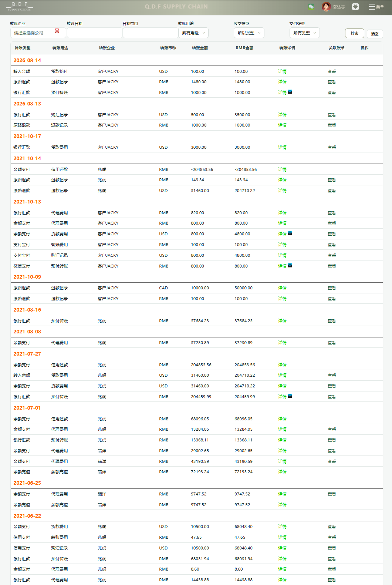Click the 29002.65 转账金额 cell
The width and height of the screenshot is (392, 585).
[200, 451]
